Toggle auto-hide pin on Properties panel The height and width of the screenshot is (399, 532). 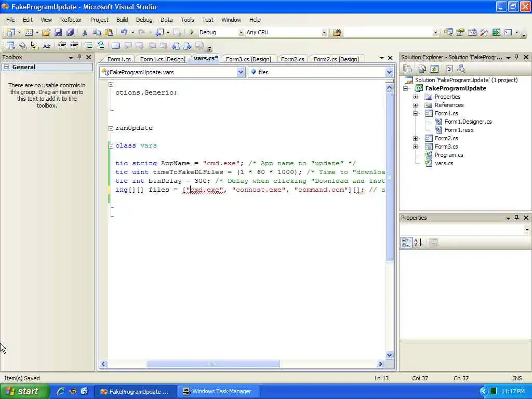(x=517, y=218)
